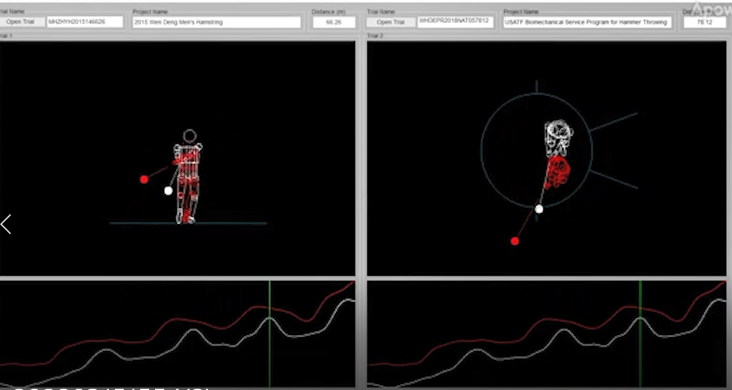Viewport: 732px width, 390px height.
Task: Click Open Trial button for Trial 1
Action: tap(21, 22)
